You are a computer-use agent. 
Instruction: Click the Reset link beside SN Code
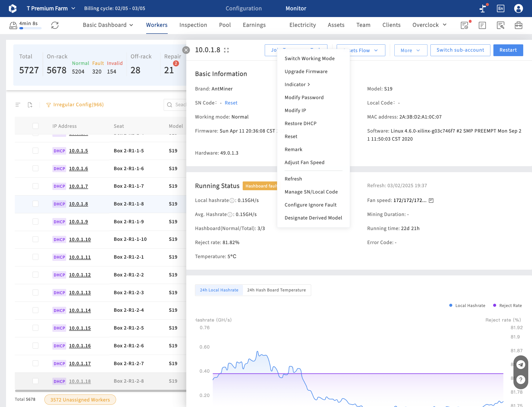click(231, 103)
